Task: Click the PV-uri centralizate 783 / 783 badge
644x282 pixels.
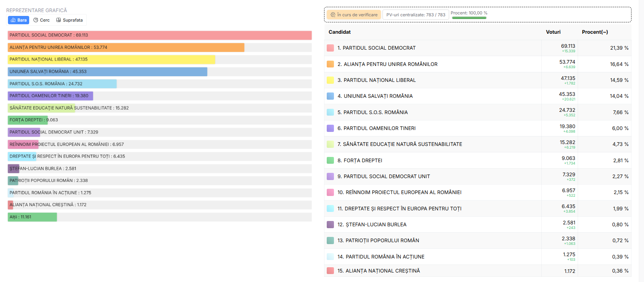Action: [x=416, y=15]
